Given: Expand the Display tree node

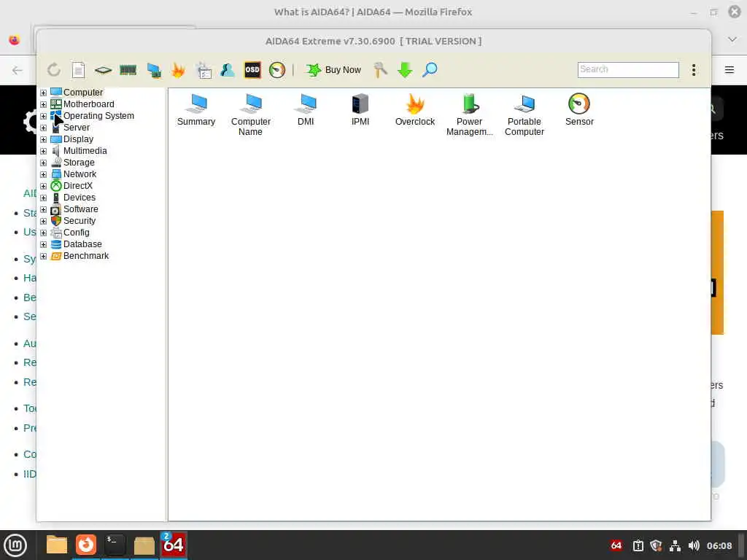Looking at the screenshot, I should [43, 139].
